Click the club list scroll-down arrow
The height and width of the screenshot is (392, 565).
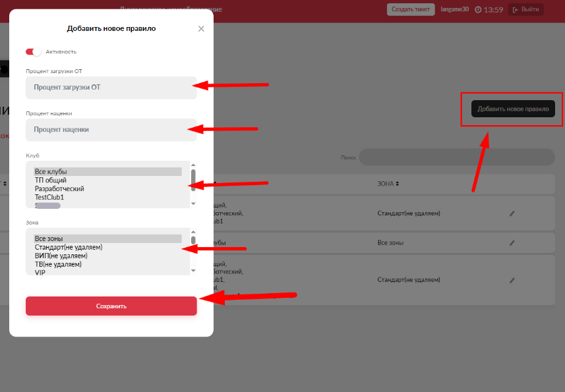point(193,204)
